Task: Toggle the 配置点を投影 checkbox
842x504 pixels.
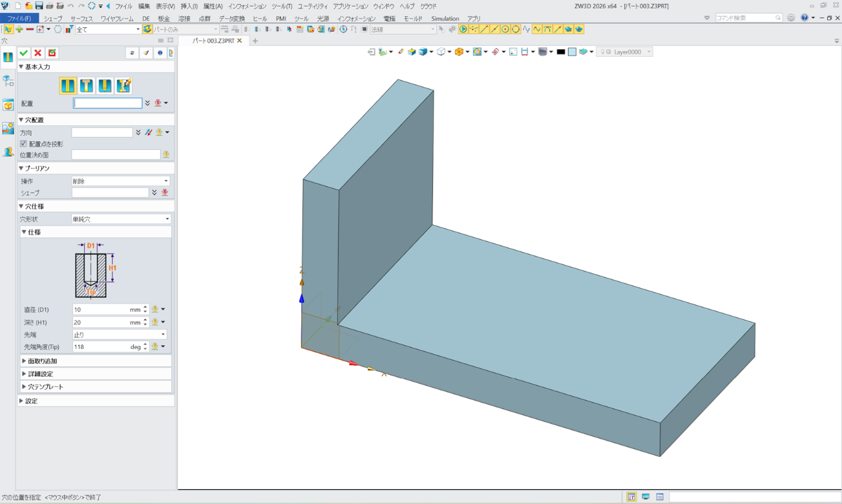Action: pyautogui.click(x=24, y=144)
